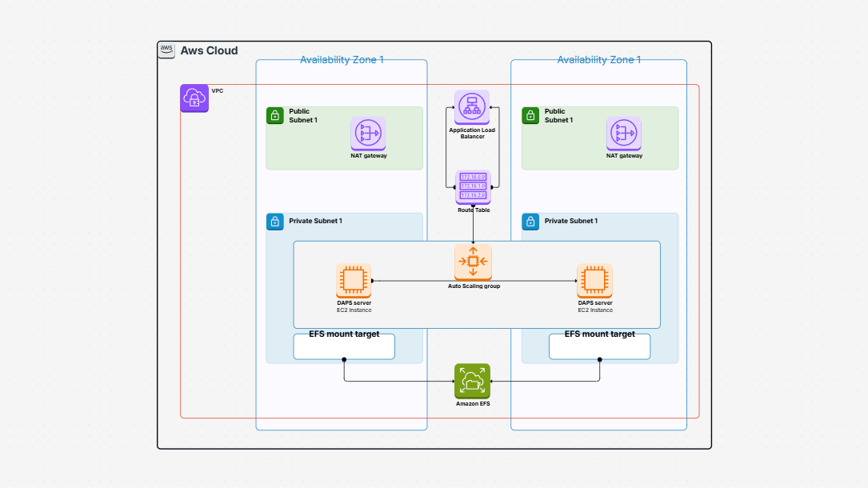Select the 'Route Table' caption

(x=474, y=210)
